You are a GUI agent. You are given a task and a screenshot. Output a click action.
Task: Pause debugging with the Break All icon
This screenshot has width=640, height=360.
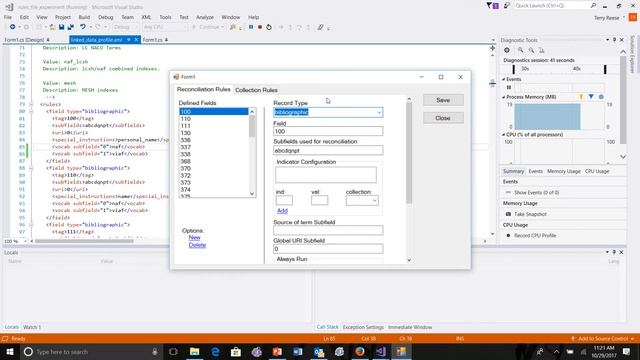coord(251,27)
